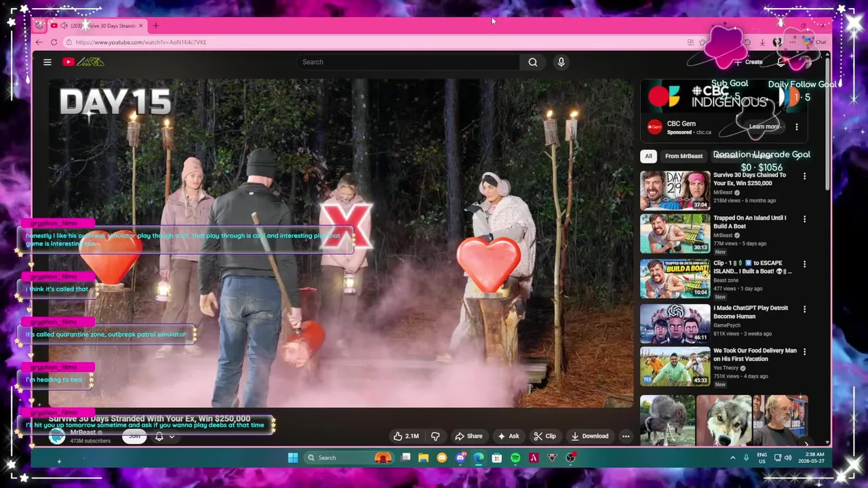Open options for ChatGPT Play Detroit video
Viewport: 868px width, 488px height.
[x=805, y=309]
